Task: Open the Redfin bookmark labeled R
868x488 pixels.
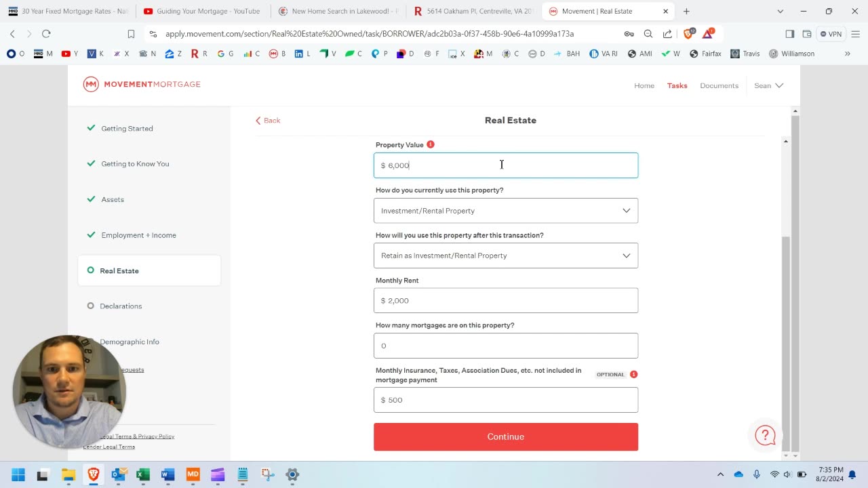Action: [x=199, y=54]
